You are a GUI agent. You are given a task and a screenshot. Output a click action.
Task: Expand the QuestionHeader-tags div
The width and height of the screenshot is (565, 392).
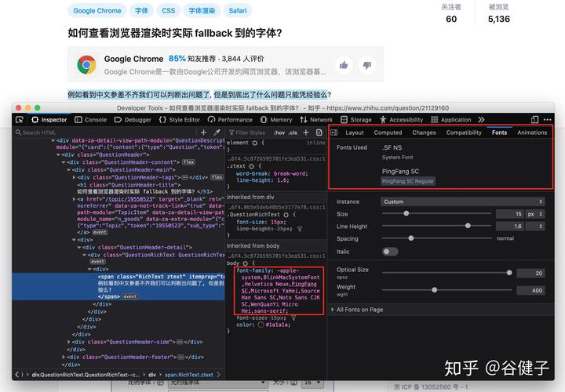(75, 177)
